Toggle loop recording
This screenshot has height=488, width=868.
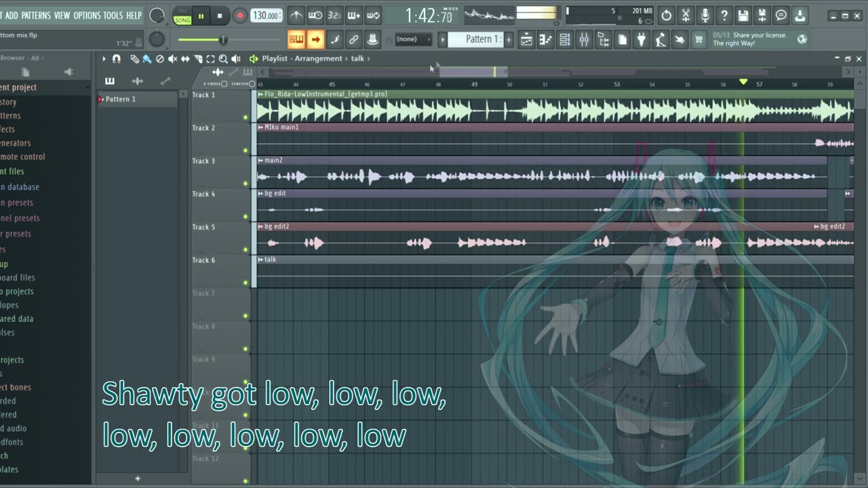373,16
